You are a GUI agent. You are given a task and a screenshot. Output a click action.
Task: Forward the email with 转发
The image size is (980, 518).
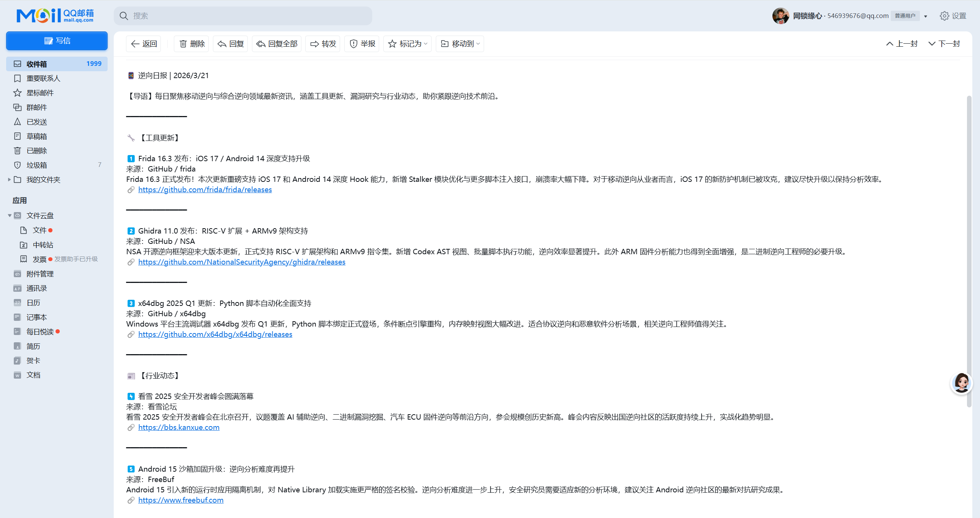pyautogui.click(x=323, y=44)
